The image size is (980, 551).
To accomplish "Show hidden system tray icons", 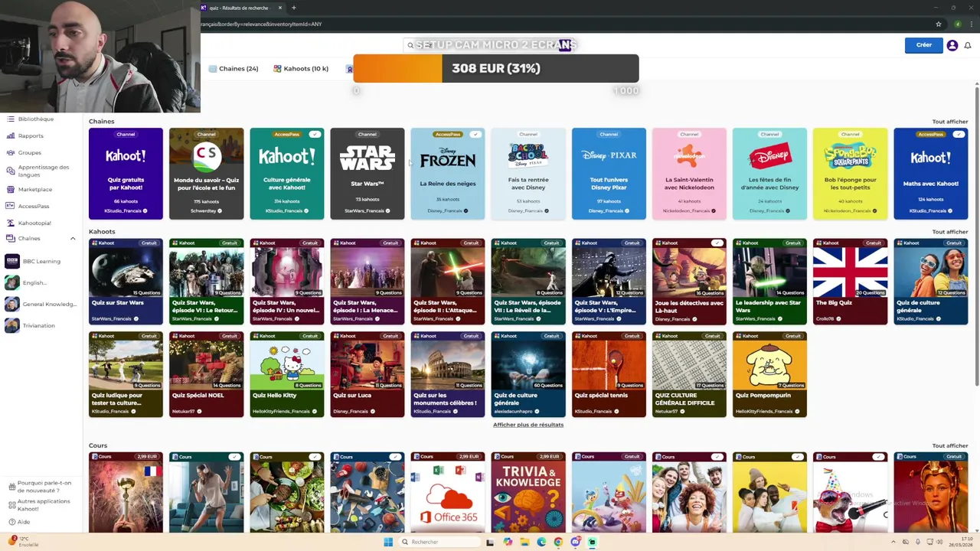I will [893, 542].
